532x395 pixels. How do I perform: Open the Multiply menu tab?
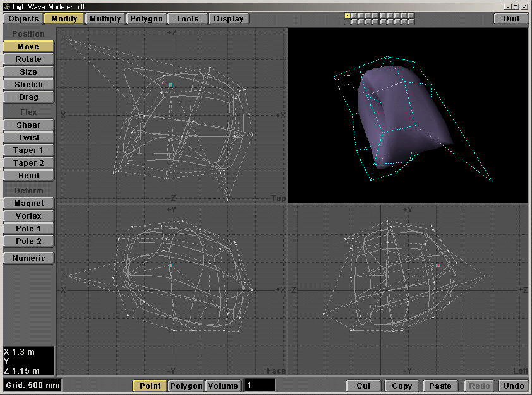(105, 18)
